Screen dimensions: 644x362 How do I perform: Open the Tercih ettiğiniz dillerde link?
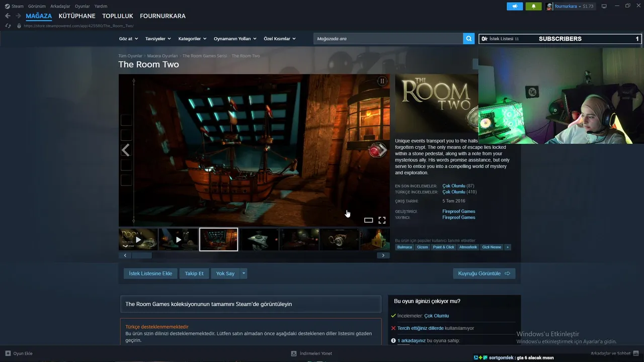coord(421,328)
